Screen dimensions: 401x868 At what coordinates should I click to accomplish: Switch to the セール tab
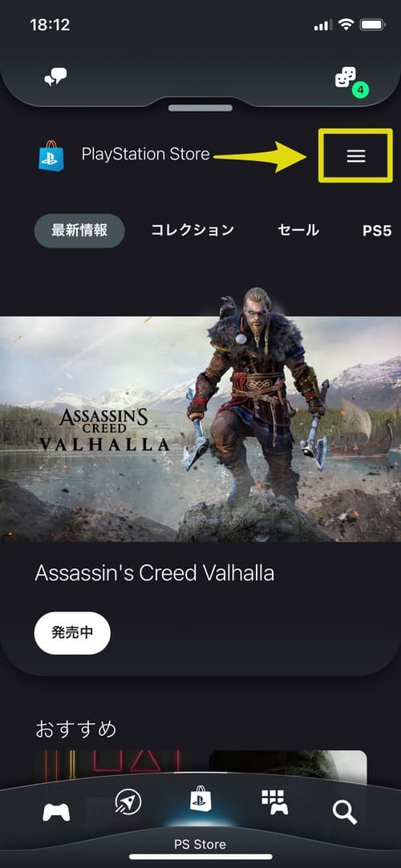pos(298,230)
